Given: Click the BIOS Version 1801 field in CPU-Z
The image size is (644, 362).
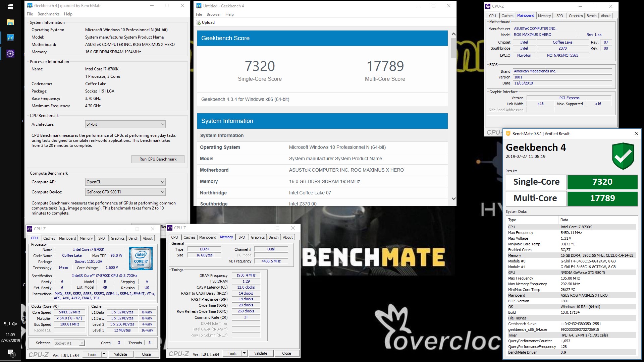Looking at the screenshot, I should click(x=562, y=77).
